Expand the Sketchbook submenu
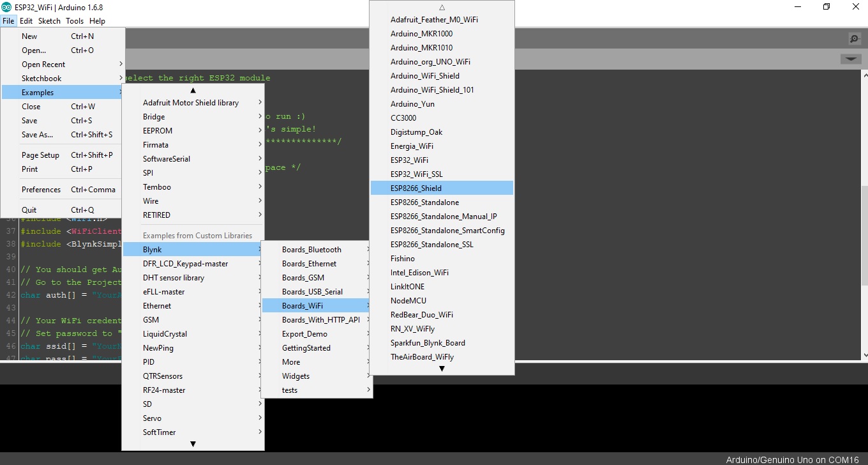 click(63, 79)
